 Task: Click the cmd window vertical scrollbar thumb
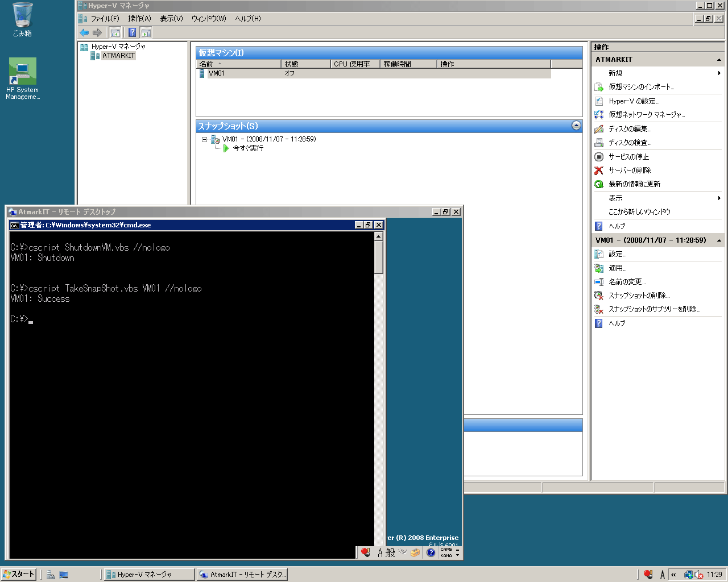379,257
